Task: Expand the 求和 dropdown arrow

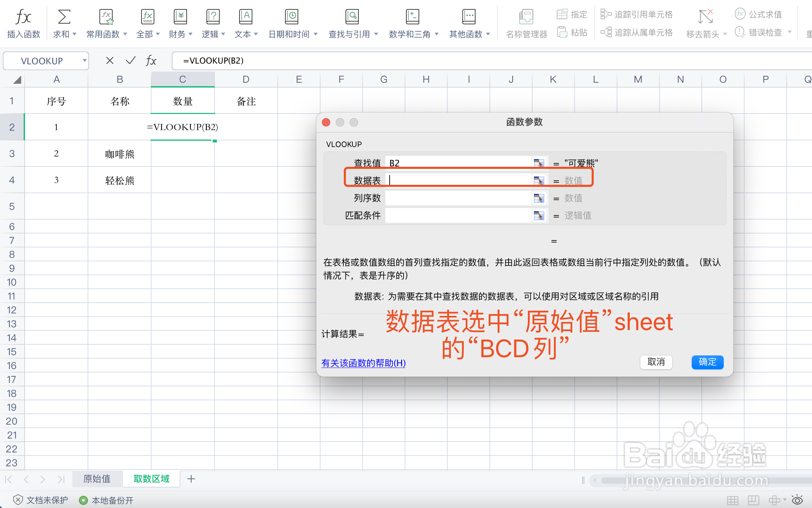Action: (x=74, y=34)
